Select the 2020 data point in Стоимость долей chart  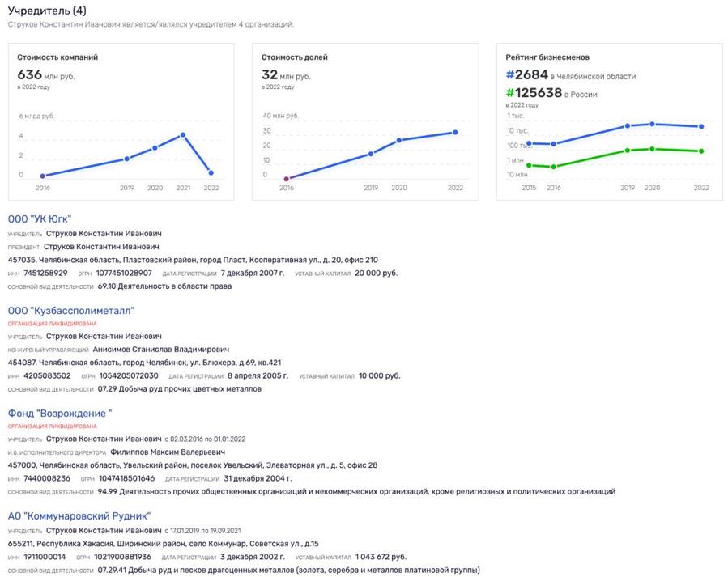pos(398,140)
